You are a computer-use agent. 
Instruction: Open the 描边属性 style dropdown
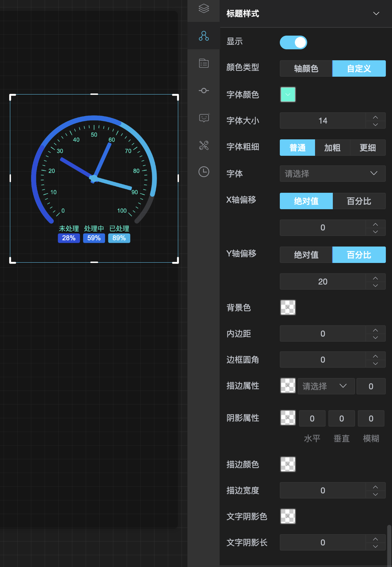tap(326, 386)
